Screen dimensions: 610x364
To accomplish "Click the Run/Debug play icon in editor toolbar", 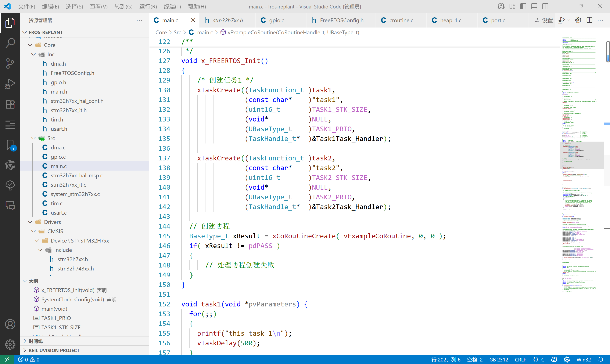I will pyautogui.click(x=562, y=20).
